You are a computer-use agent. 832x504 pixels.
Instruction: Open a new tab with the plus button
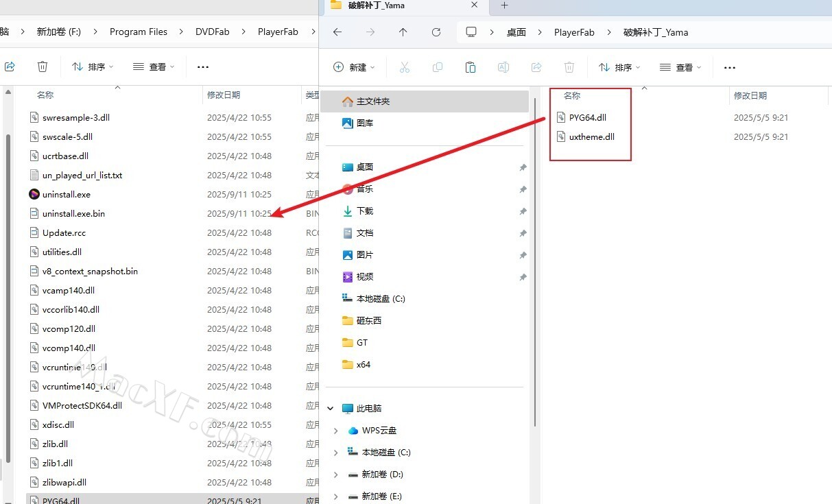[x=504, y=5]
